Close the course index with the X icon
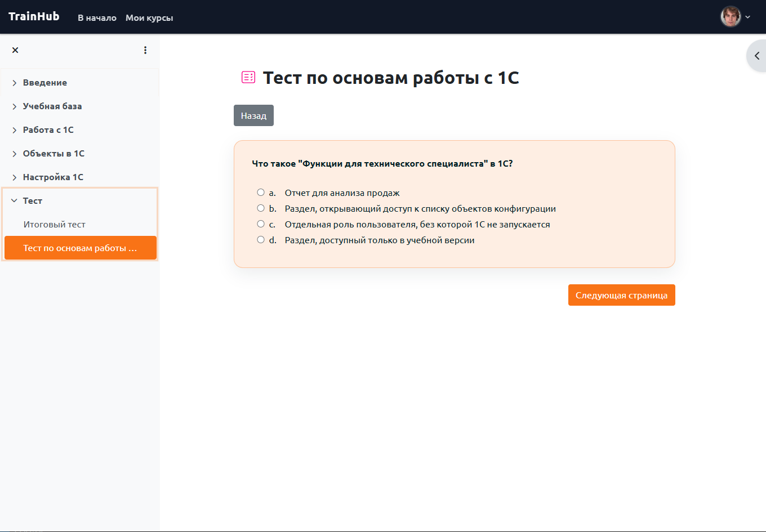 pyautogui.click(x=15, y=50)
